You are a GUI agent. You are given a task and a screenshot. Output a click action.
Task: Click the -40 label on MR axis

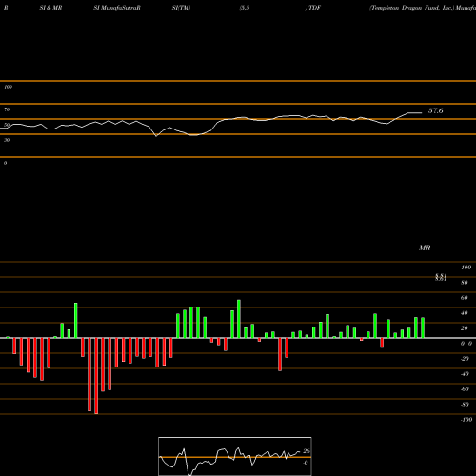click(x=465, y=374)
